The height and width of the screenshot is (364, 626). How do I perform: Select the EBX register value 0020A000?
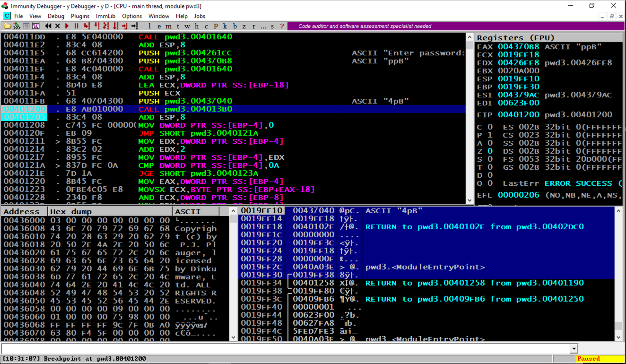coord(519,71)
